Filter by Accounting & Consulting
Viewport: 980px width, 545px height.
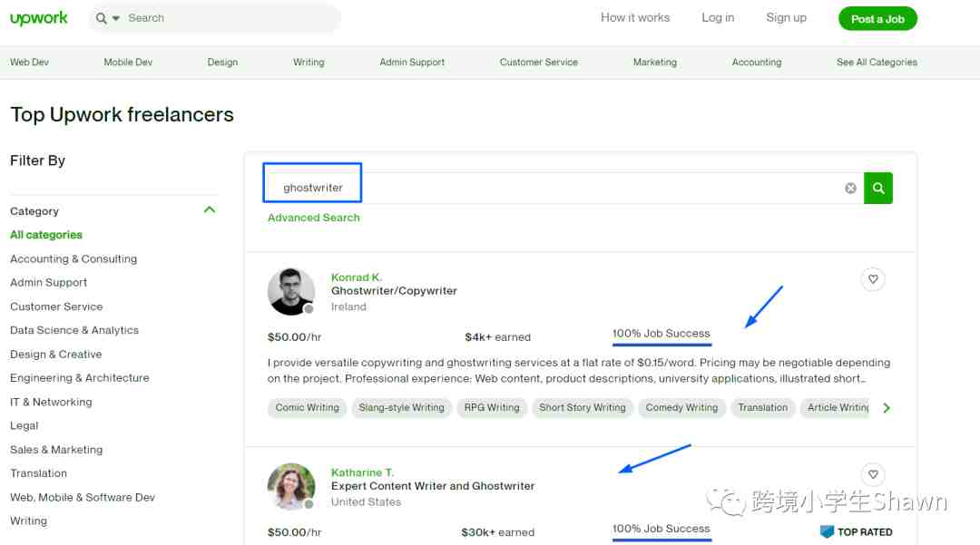click(73, 258)
